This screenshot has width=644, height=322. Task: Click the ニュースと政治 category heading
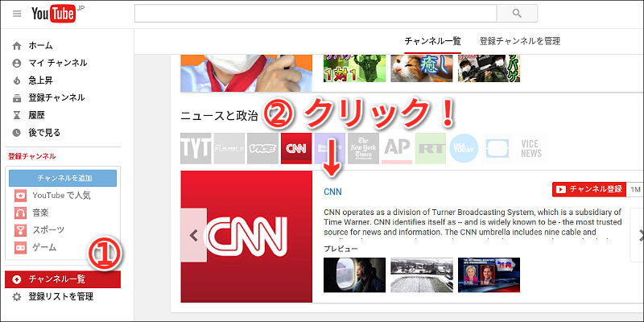click(x=219, y=117)
